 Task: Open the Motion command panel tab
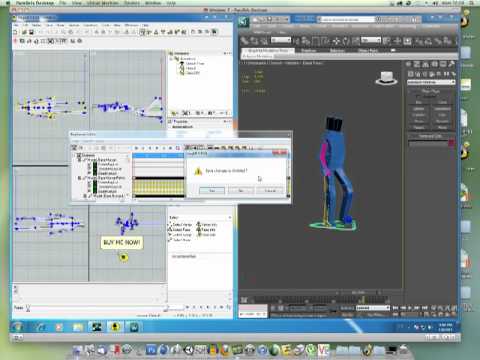[434, 64]
